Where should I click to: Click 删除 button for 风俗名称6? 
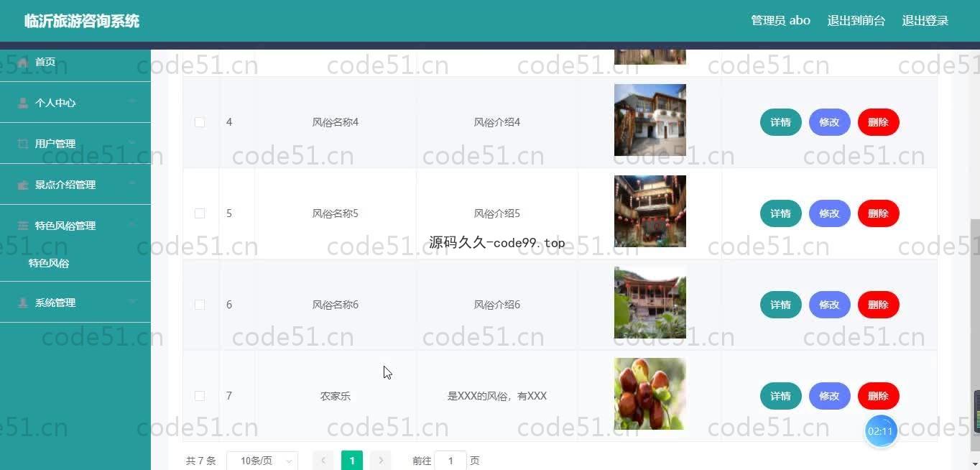coord(879,305)
